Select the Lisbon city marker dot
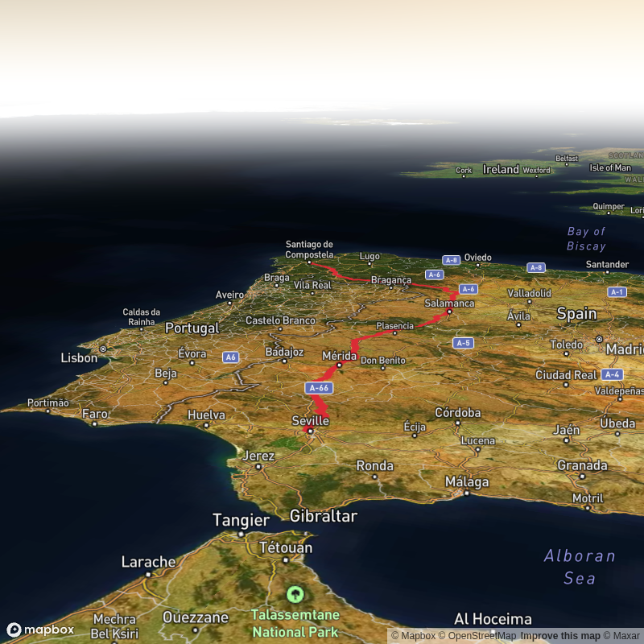 103,349
